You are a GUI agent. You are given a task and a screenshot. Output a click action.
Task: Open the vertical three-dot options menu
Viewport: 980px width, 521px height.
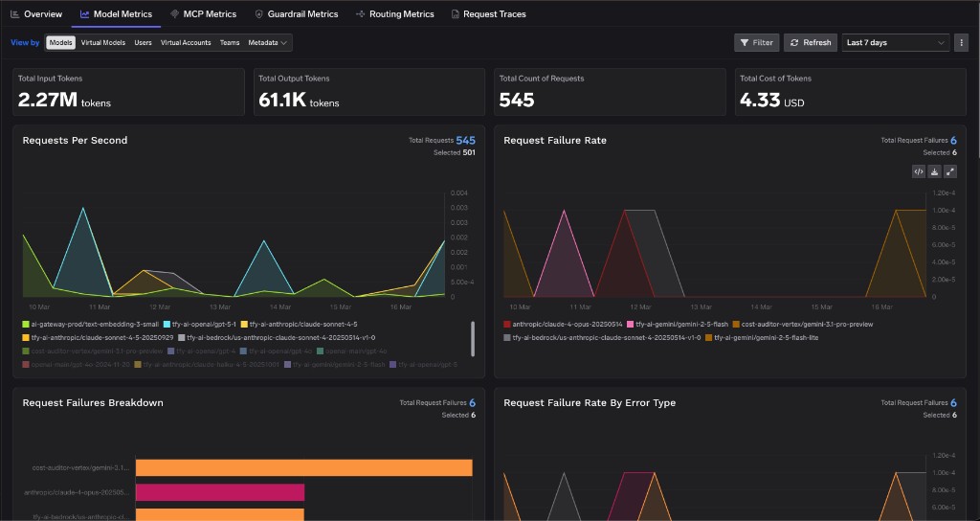coord(961,42)
